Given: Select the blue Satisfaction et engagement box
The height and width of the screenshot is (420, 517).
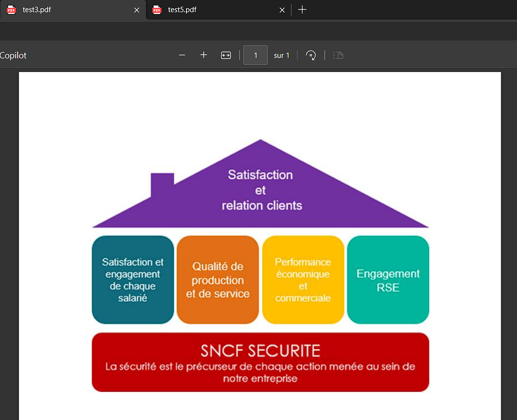Looking at the screenshot, I should (x=133, y=280).
